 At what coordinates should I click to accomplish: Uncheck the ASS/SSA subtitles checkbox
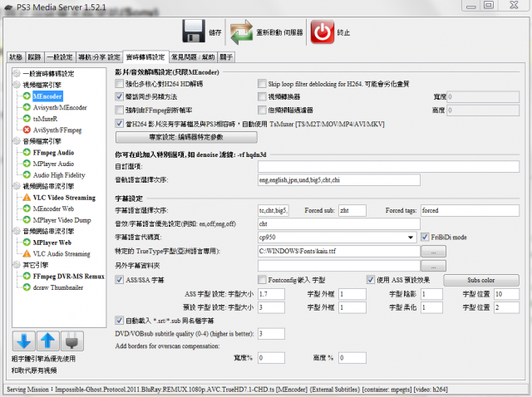pyautogui.click(x=119, y=280)
